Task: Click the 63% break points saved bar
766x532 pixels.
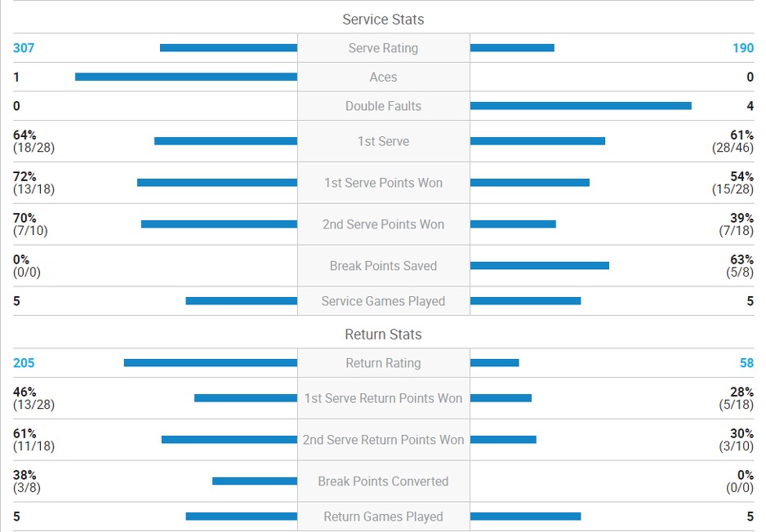Action: tap(540, 266)
